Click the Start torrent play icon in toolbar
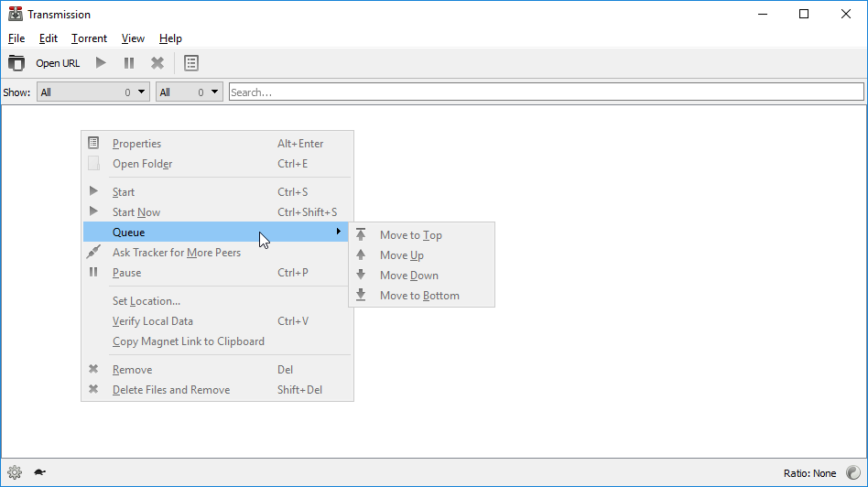Screen dimensions: 868x487 pyautogui.click(x=101, y=63)
